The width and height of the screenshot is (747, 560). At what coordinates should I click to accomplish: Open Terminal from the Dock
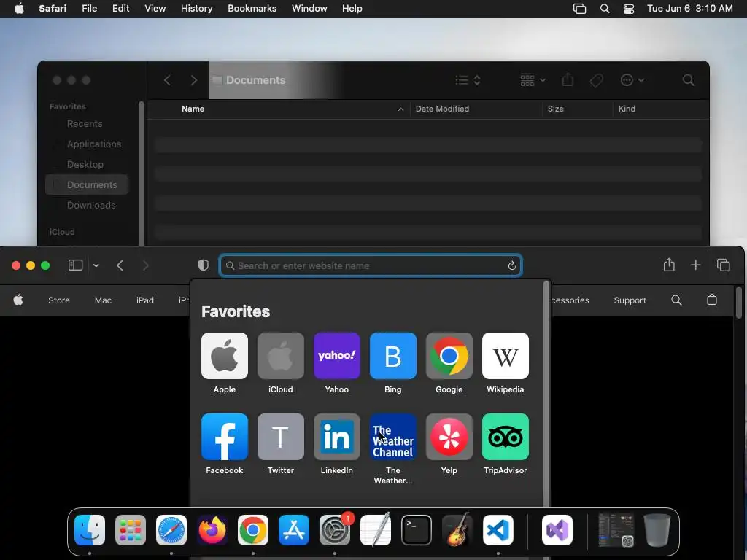coord(417,530)
